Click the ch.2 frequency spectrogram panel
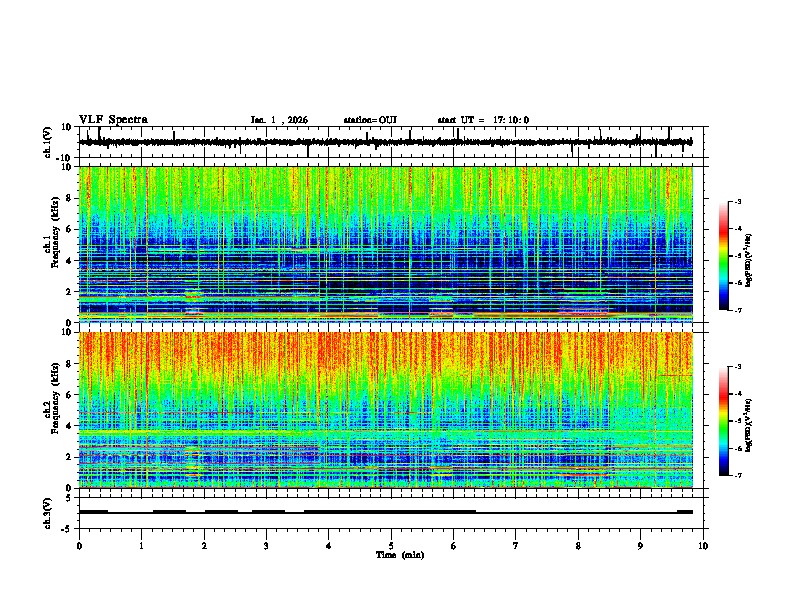The width and height of the screenshot is (792, 612). point(386,410)
